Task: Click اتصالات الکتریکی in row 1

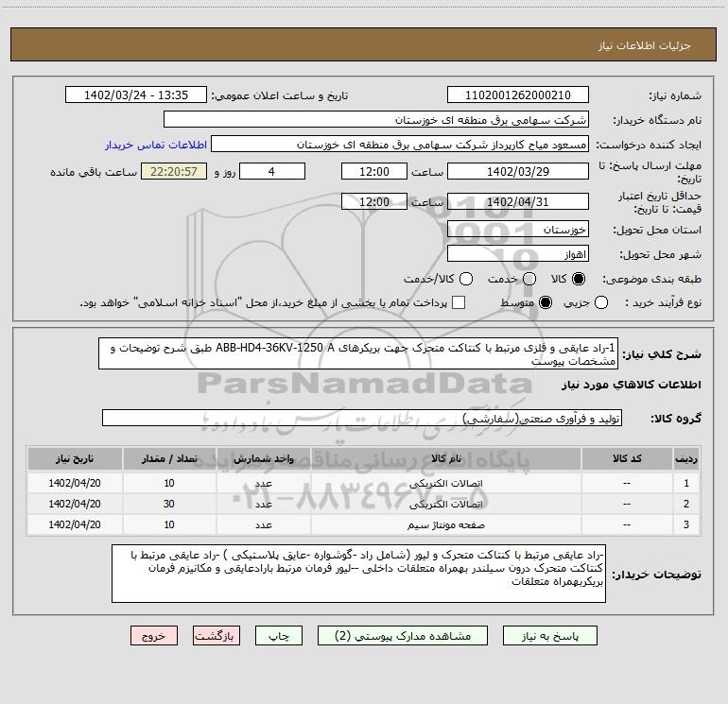Action: click(x=445, y=484)
